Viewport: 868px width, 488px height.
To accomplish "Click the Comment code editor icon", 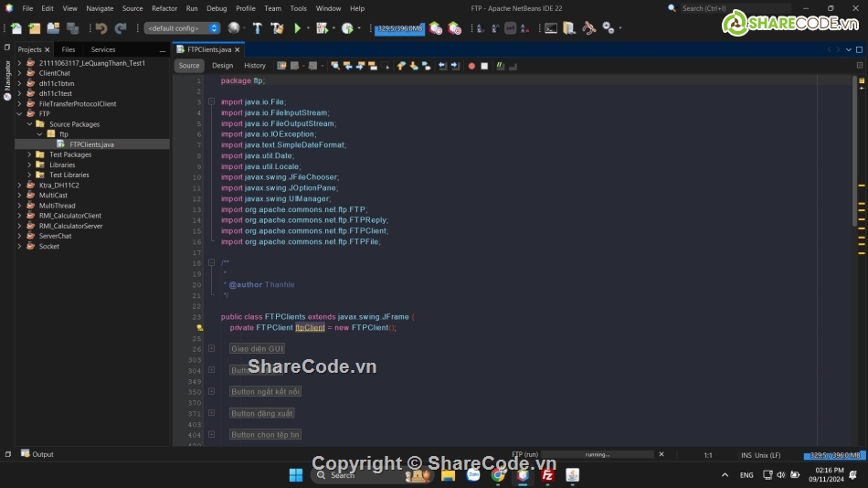I will point(501,66).
